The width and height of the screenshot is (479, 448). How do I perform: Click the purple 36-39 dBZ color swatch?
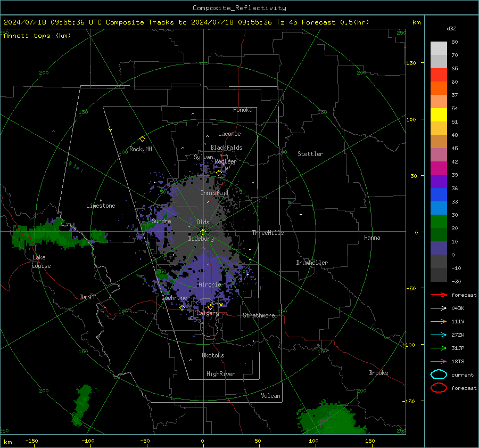[439, 181]
